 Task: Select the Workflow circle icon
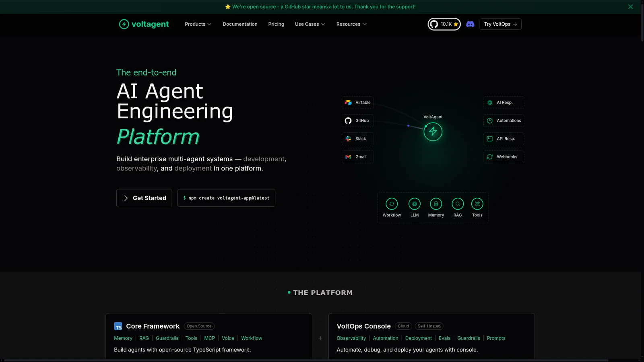[x=392, y=204]
